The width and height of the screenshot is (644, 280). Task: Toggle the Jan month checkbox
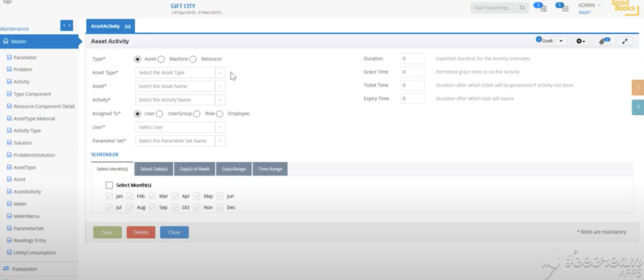pyautogui.click(x=109, y=196)
